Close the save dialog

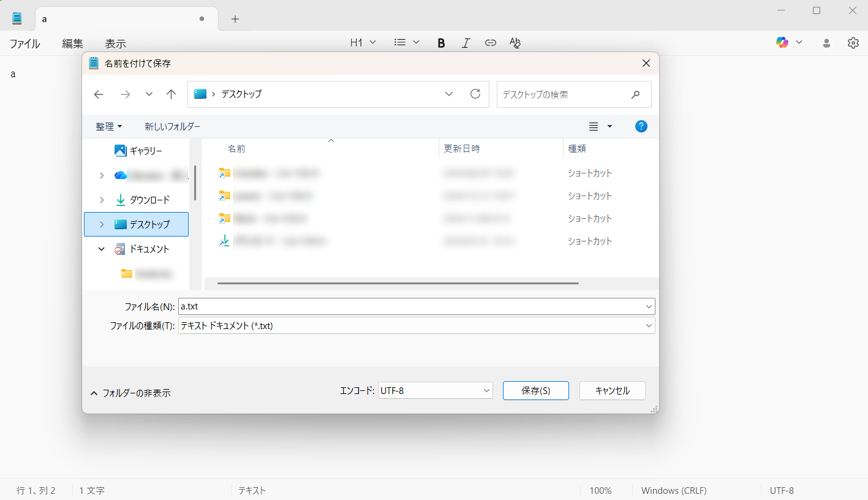tap(646, 63)
